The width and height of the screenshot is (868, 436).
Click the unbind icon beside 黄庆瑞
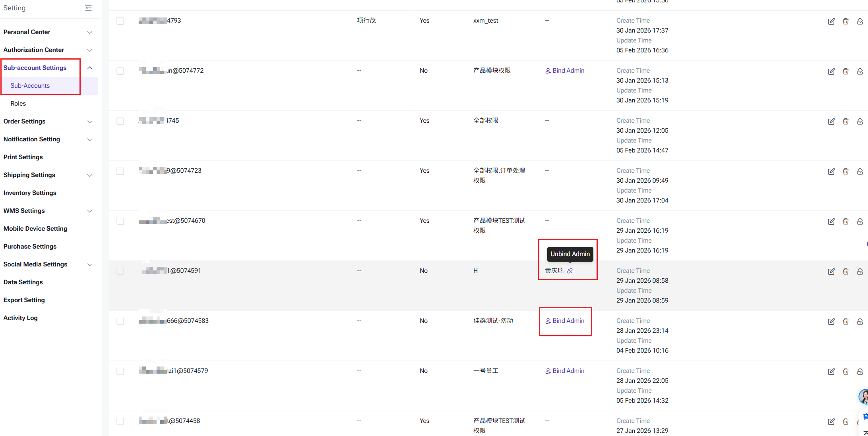click(x=570, y=271)
